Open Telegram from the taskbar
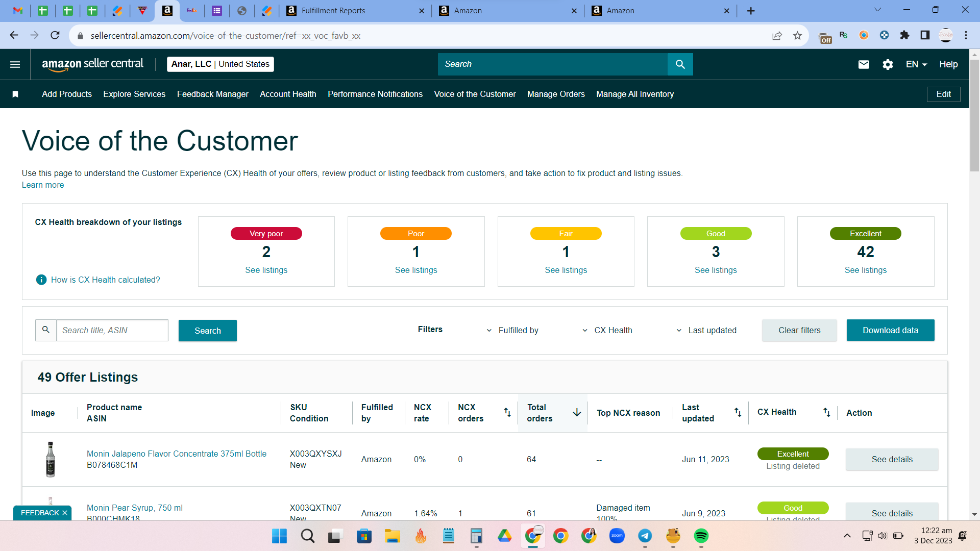 (645, 536)
